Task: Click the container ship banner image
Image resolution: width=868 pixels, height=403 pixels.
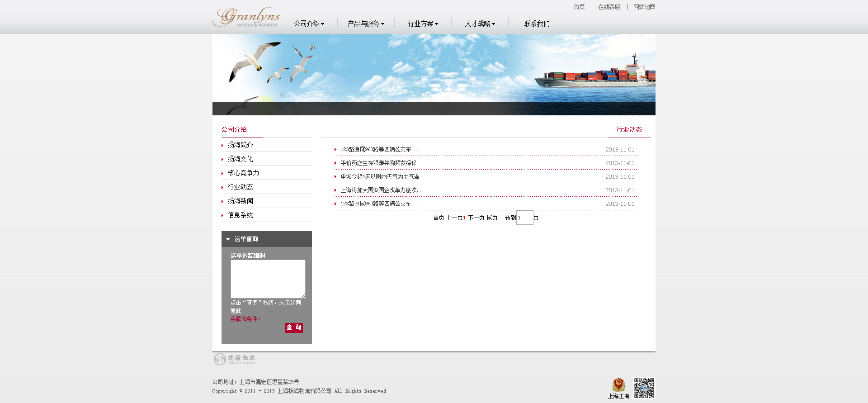Action: [434, 75]
